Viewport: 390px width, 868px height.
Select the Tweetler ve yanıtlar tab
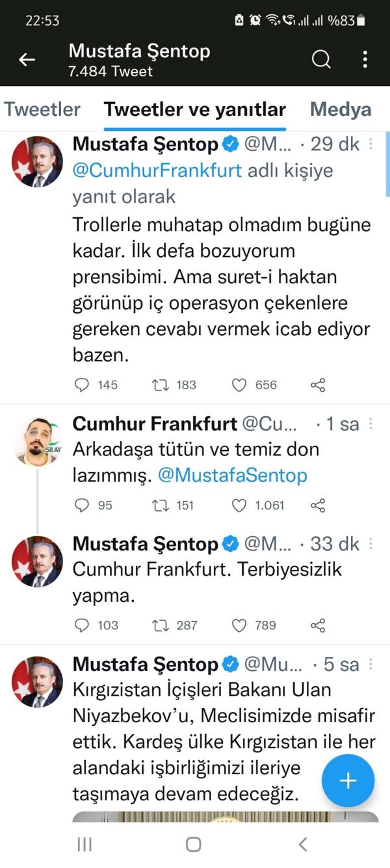click(x=195, y=109)
